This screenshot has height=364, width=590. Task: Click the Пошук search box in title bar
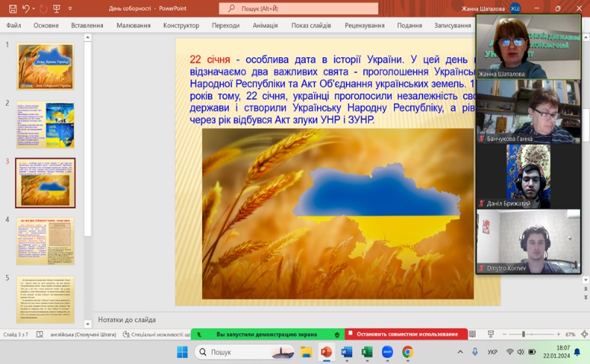[x=298, y=8]
